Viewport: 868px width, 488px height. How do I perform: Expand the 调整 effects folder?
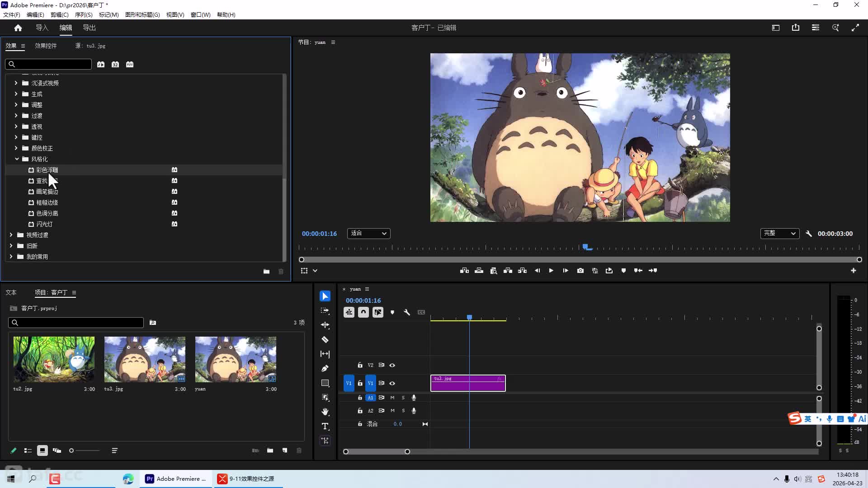tap(16, 105)
